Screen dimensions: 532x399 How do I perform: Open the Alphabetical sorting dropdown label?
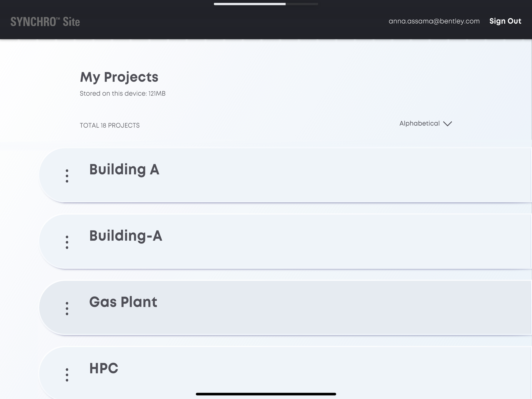point(419,124)
